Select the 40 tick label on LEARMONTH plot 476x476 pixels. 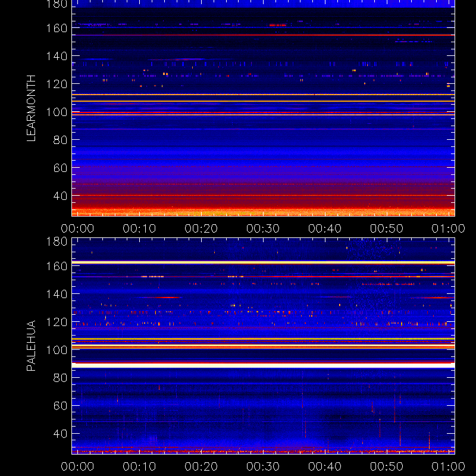click(x=60, y=196)
